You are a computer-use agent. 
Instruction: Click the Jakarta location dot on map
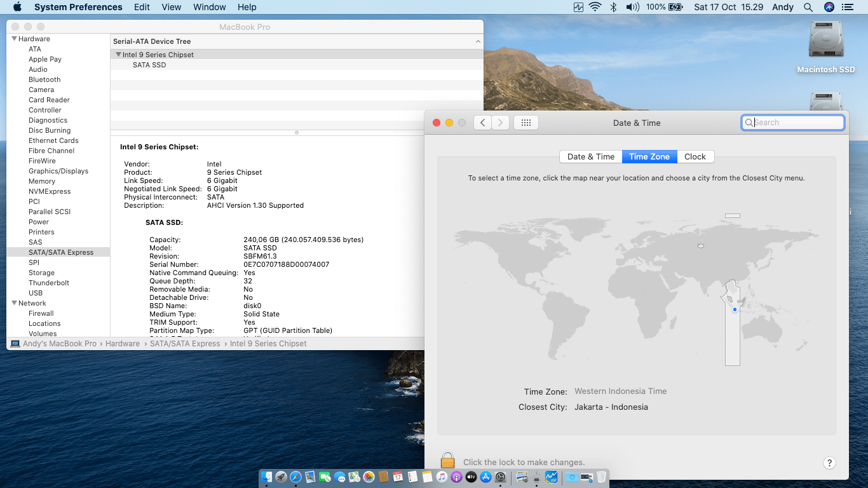735,309
